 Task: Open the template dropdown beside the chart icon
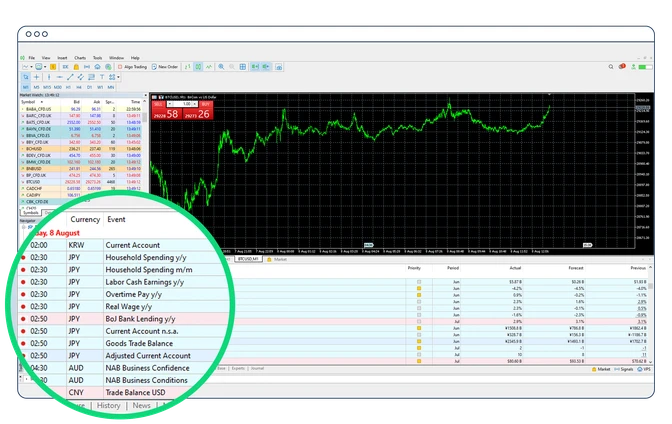coord(45,67)
